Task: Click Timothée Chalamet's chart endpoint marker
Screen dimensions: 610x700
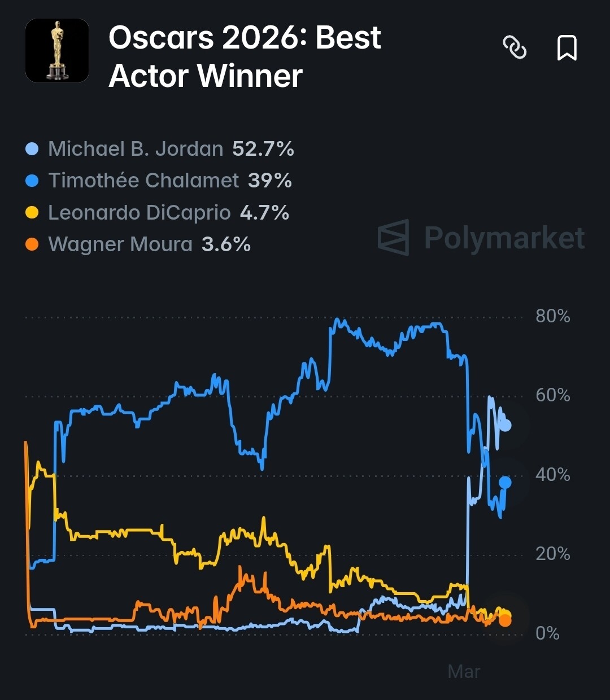Action: click(505, 482)
